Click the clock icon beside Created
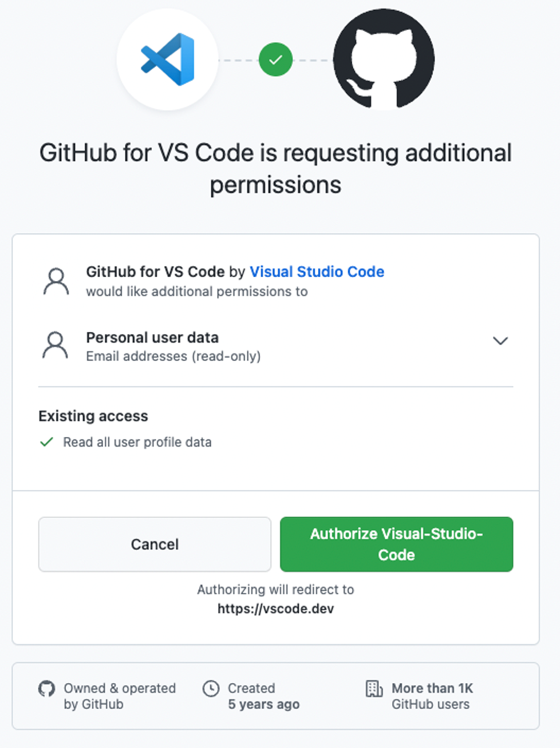 [x=211, y=688]
